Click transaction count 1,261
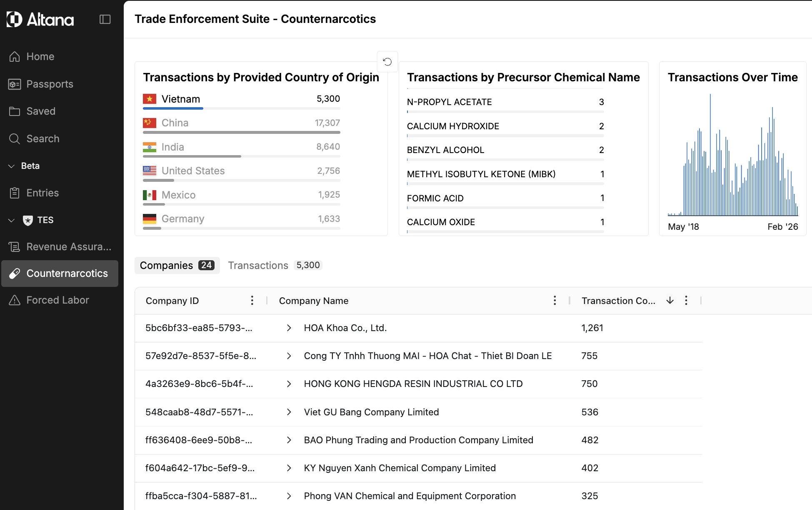Screen dimensions: 812x510 (x=592, y=328)
